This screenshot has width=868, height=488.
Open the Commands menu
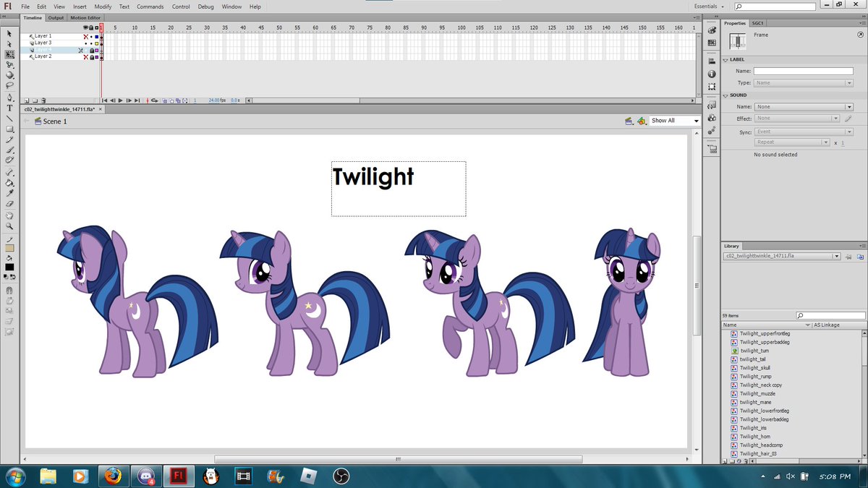click(150, 7)
